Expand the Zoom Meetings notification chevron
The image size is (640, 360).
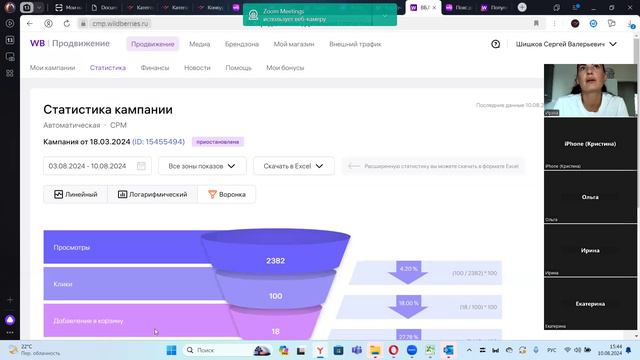384,16
